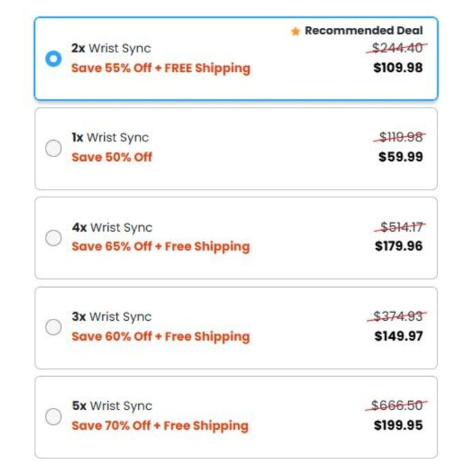Click the crossed-out $244.40 original price
This screenshot has width=476, height=476.
398,48
